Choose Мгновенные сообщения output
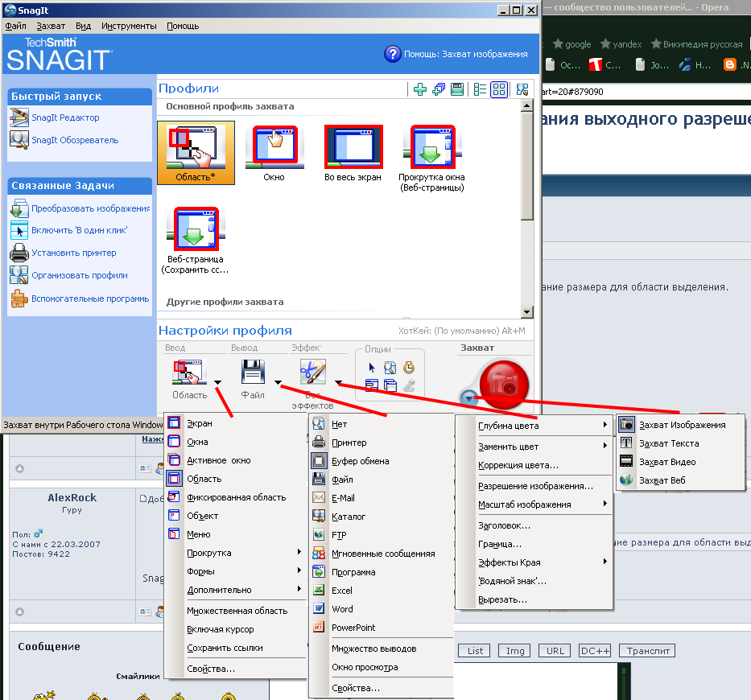This screenshot has height=700, width=751. tap(382, 554)
